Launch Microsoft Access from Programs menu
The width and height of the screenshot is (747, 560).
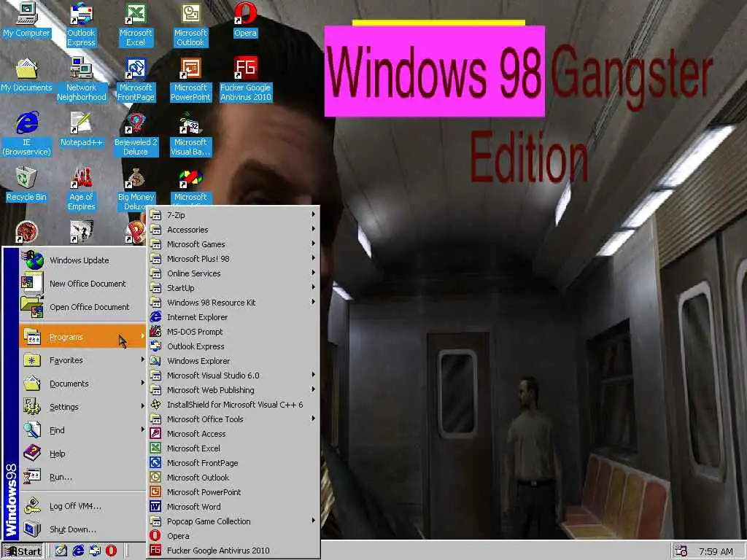point(233,434)
